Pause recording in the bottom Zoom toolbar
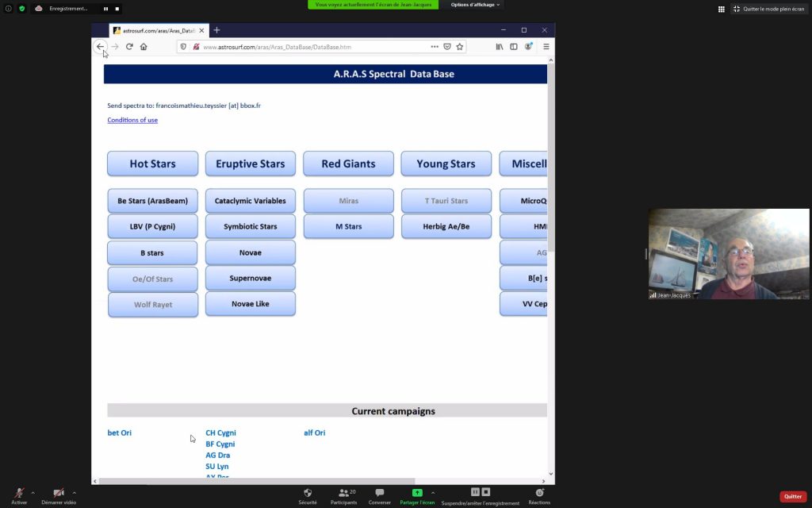 475,492
